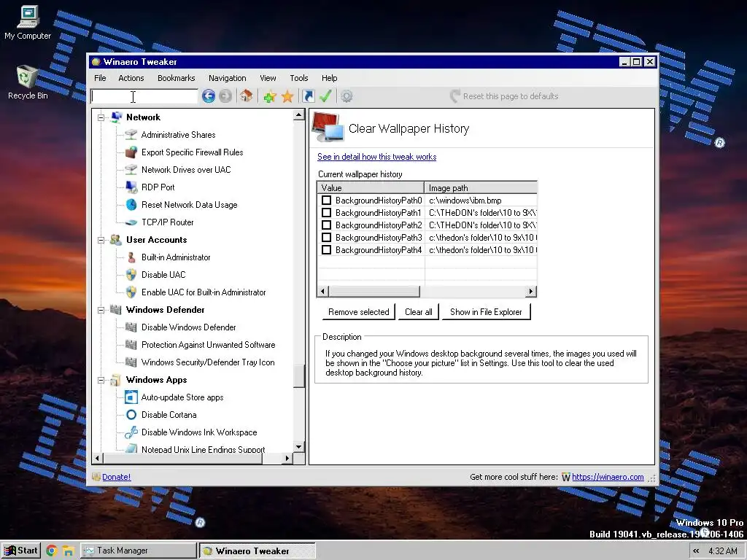Image resolution: width=747 pixels, height=560 pixels.
Task: Switch to Task Manager taskbar button
Action: (138, 551)
